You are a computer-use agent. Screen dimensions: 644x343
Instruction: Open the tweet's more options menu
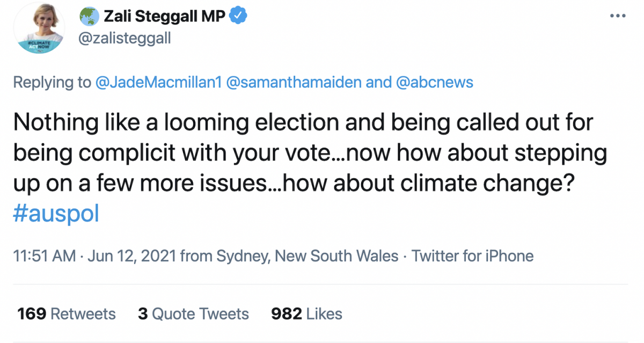click(x=618, y=16)
